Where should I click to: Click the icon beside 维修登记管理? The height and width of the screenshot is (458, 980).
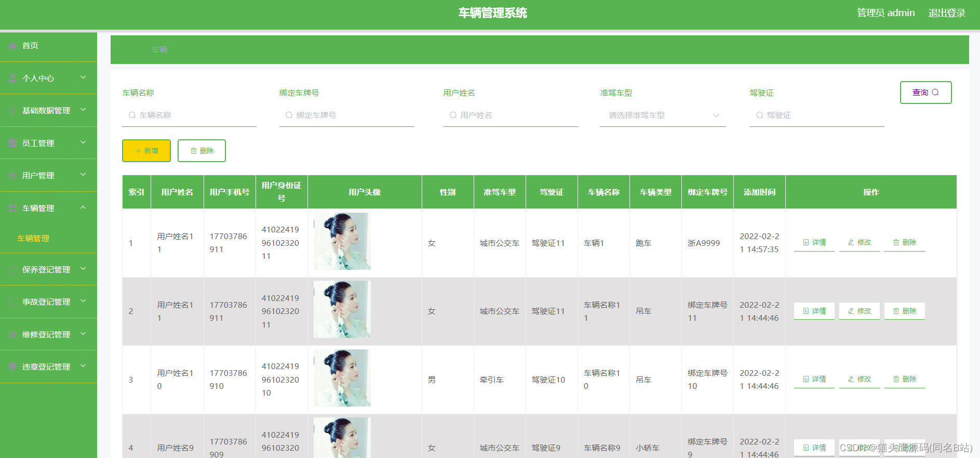pos(13,335)
